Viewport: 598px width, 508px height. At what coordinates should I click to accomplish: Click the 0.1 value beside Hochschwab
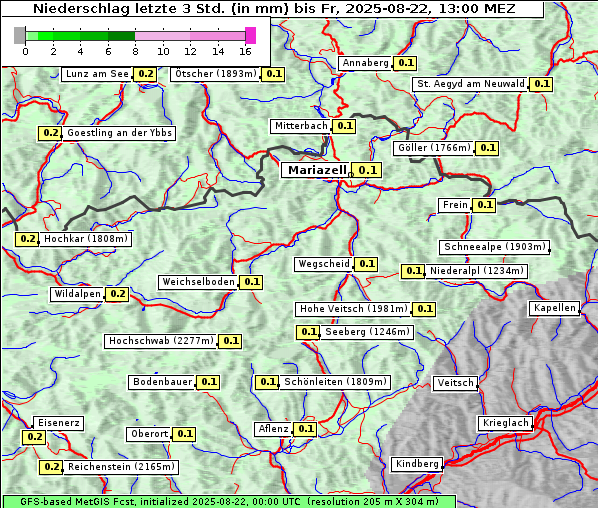230,341
